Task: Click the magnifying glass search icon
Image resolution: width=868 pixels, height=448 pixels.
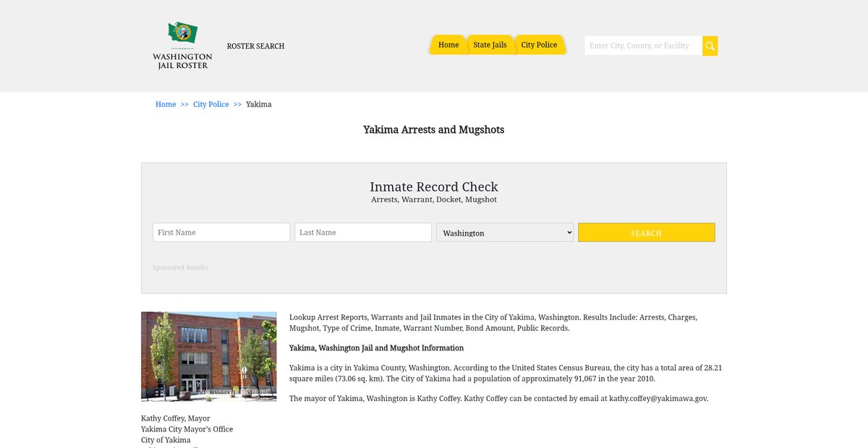Action: pyautogui.click(x=710, y=46)
